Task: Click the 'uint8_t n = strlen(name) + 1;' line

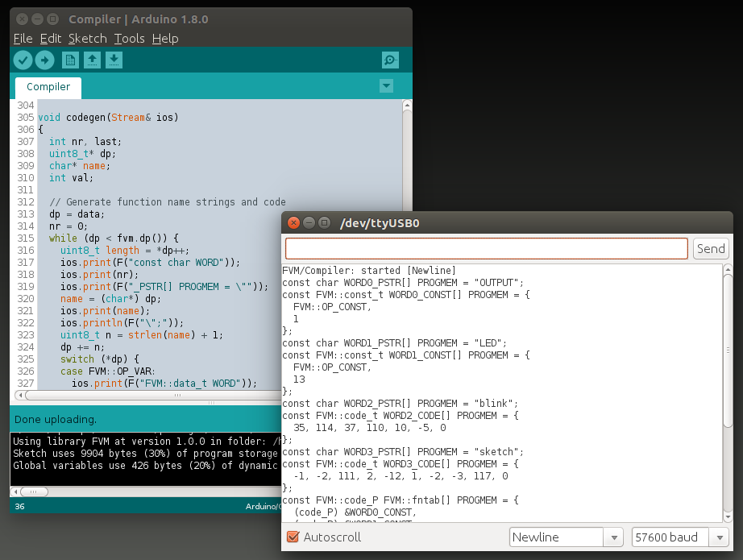Action: tap(141, 335)
